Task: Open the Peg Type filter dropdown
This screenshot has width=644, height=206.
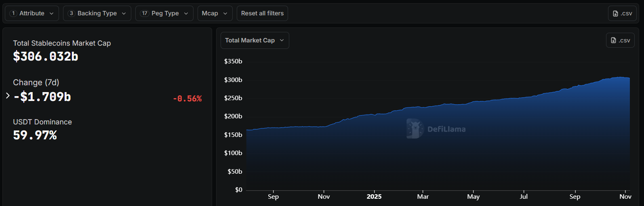Action: pos(164,13)
